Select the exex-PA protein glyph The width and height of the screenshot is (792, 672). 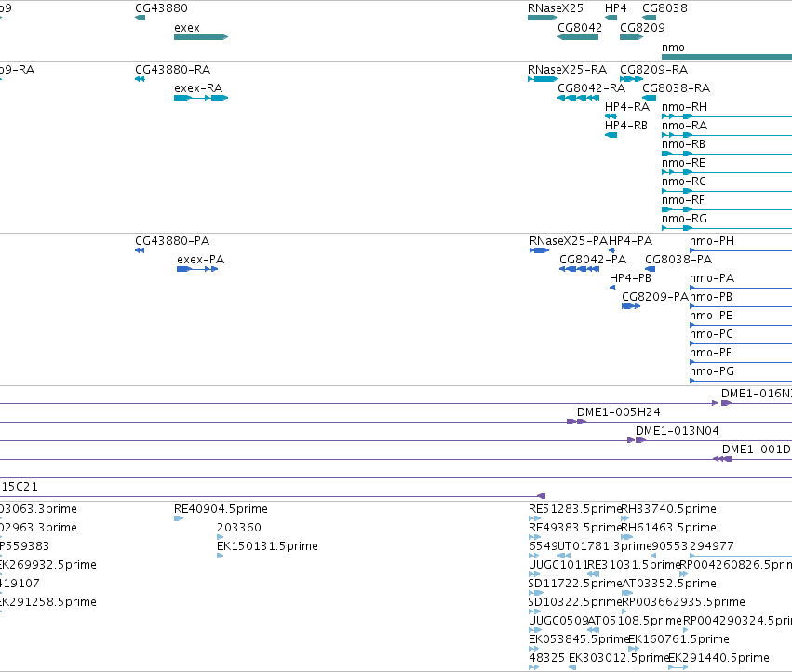click(x=197, y=269)
